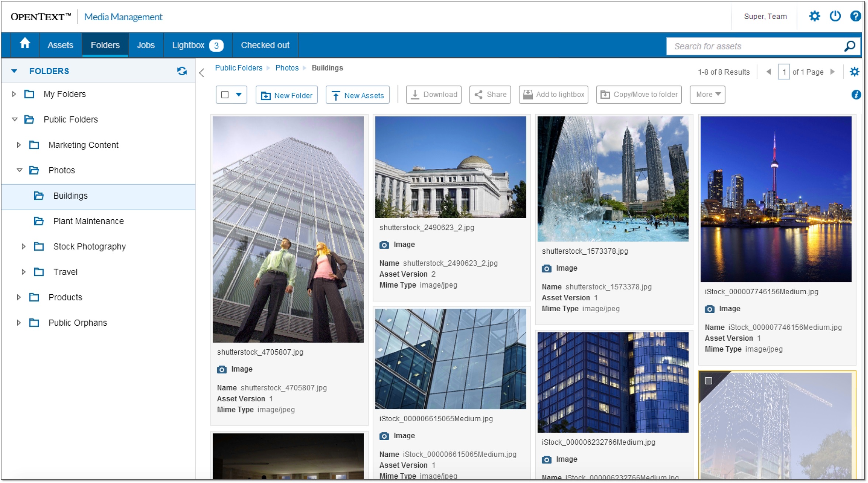Click the power sign-out icon
Screen dimensions: 868x483
835,16
